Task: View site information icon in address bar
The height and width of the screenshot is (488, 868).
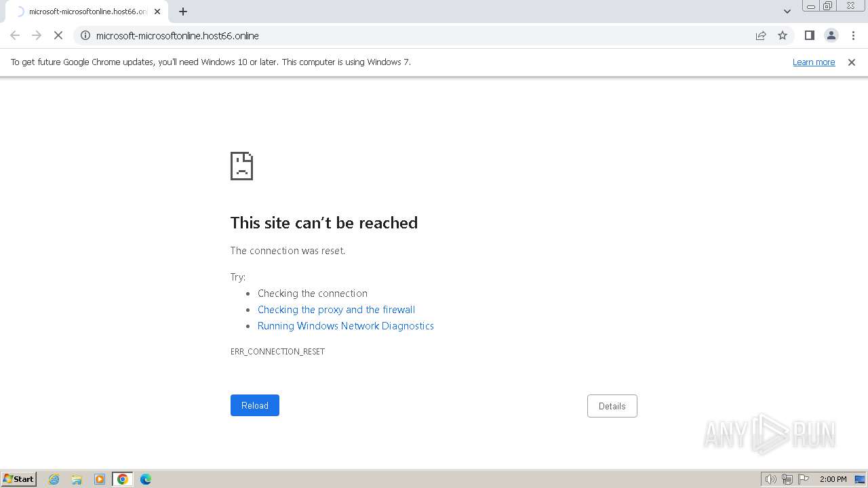Action: coord(85,35)
